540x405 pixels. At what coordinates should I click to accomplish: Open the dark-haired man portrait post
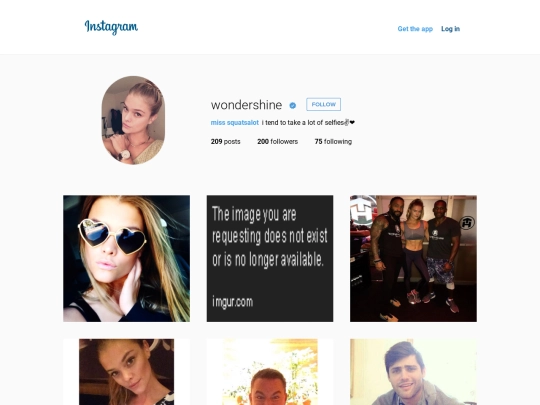[413, 372]
